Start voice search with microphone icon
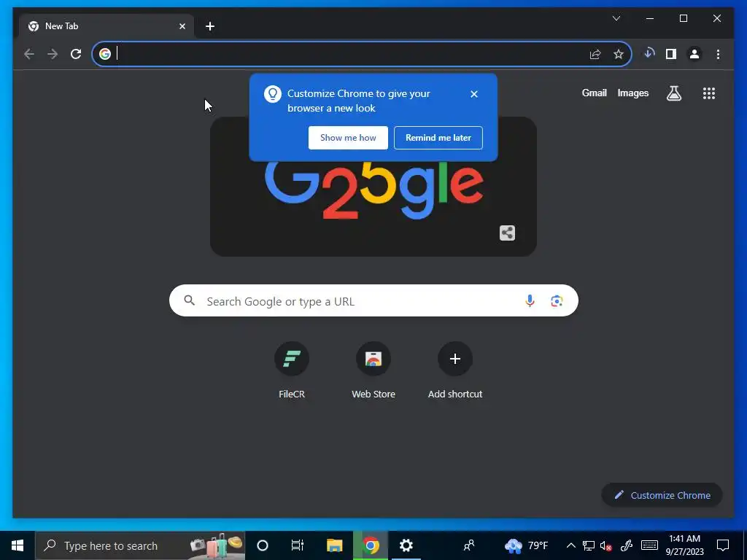 pyautogui.click(x=530, y=301)
